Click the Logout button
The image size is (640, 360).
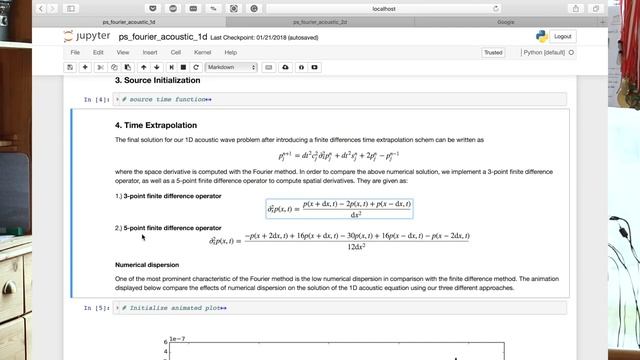tap(562, 36)
